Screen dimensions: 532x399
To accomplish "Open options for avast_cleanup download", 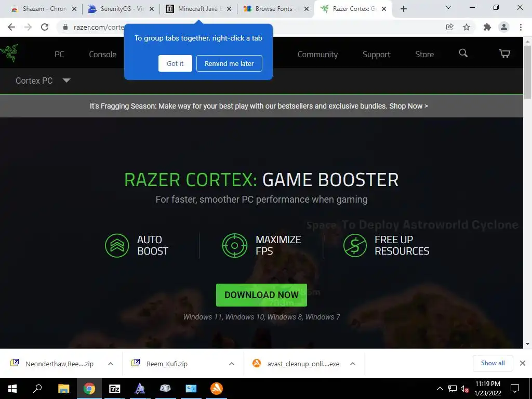I will click(353, 364).
